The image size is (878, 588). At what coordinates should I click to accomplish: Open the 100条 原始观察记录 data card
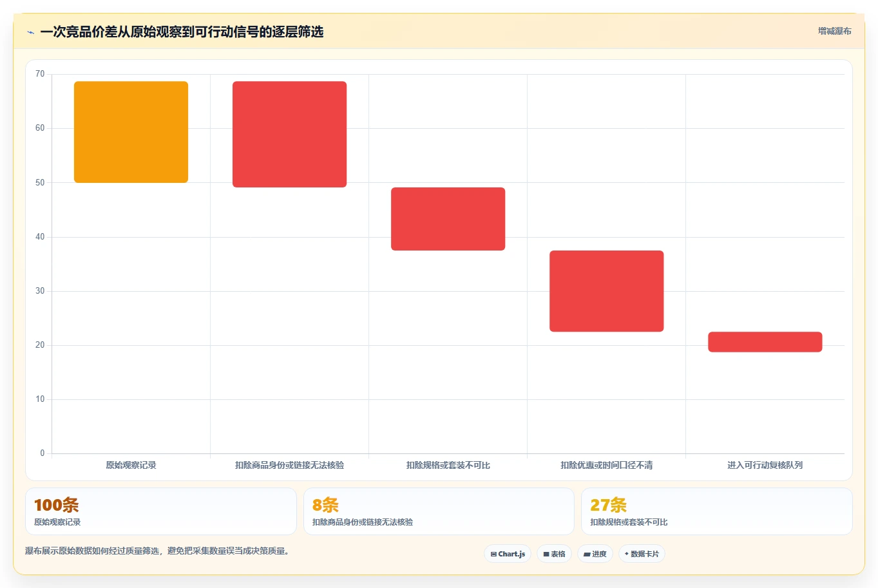coord(161,511)
